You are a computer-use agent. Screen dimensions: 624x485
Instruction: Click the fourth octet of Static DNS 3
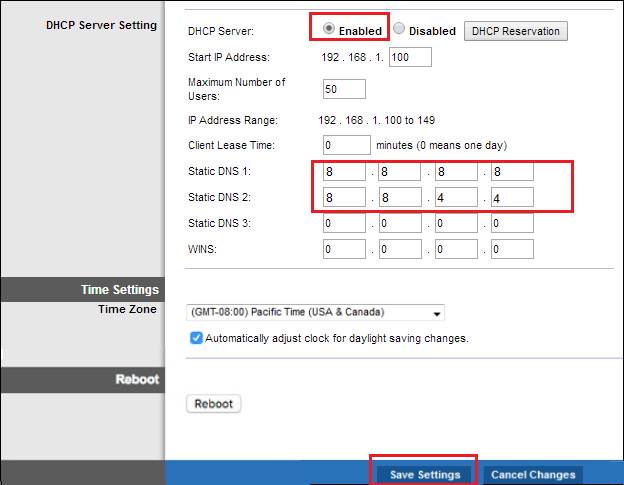(x=512, y=223)
